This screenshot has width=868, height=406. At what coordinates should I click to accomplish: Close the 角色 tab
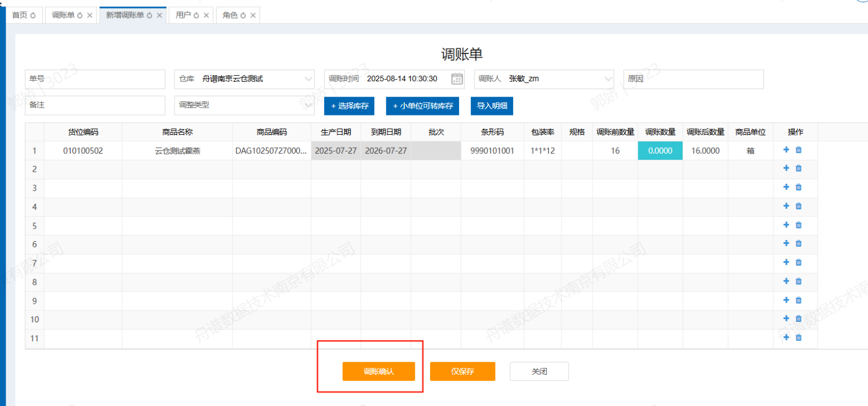253,15
